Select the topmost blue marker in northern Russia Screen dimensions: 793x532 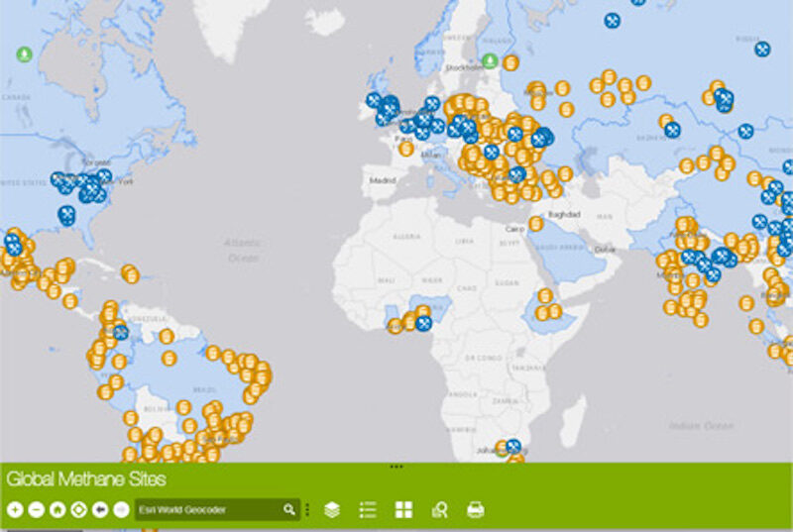638,2
